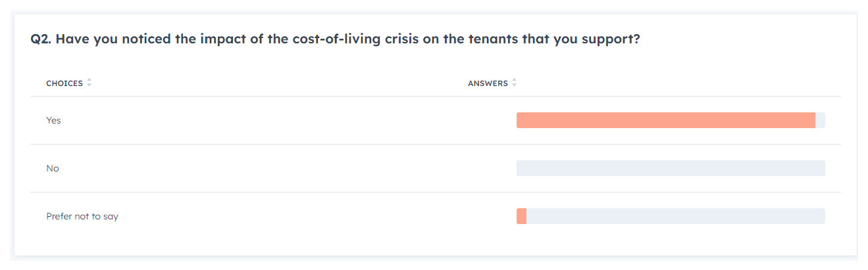Click the empty No answer bar
Screen dimensions: 868x270
click(671, 168)
